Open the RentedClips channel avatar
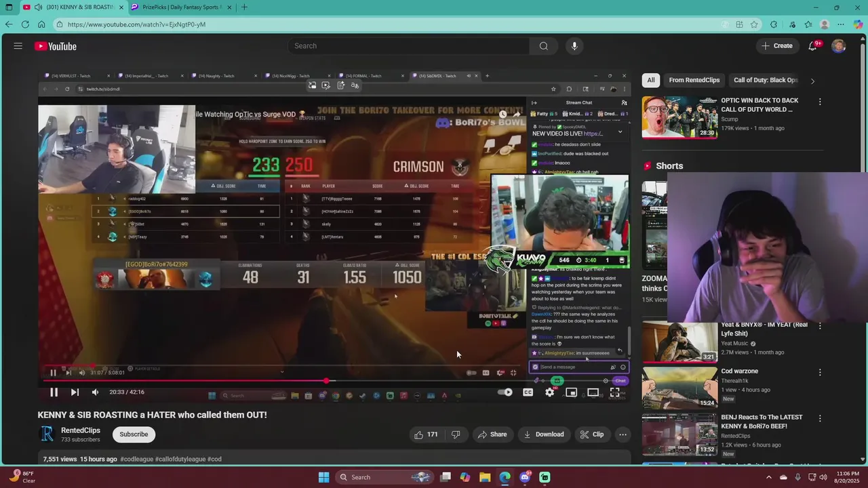The image size is (868, 488). tap(47, 434)
